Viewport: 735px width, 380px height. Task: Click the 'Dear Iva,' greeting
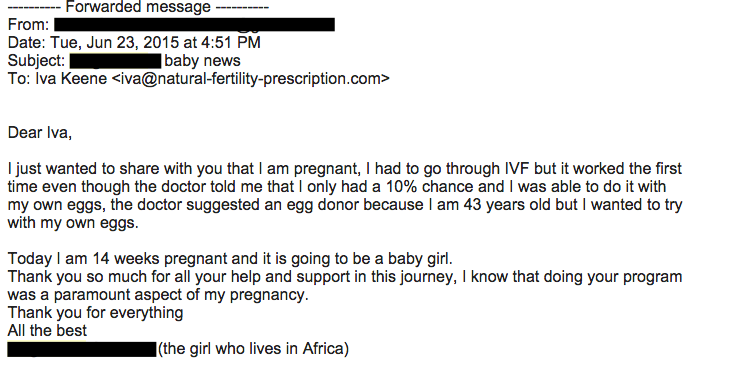[40, 133]
